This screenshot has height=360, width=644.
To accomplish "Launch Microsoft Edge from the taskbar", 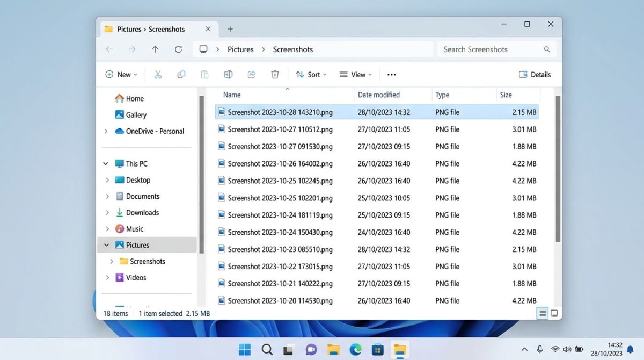I will click(x=355, y=349).
